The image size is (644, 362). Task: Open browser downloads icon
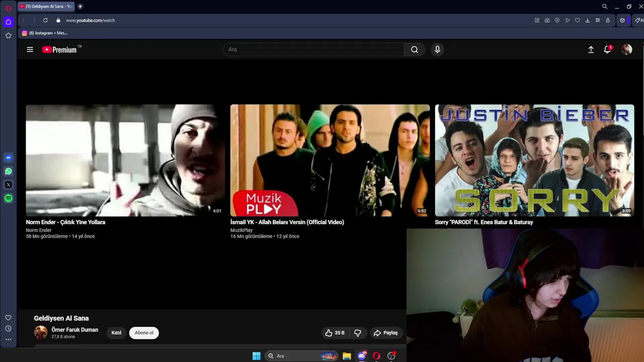coord(587,20)
